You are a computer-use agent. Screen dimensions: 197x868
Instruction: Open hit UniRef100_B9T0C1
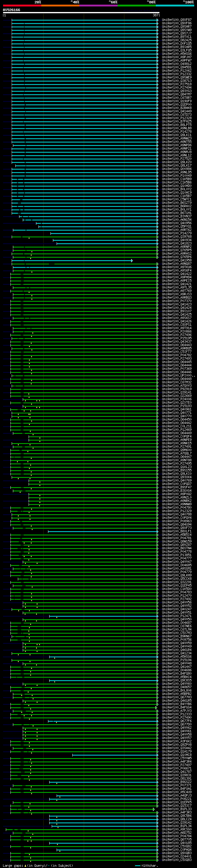coord(177,37)
